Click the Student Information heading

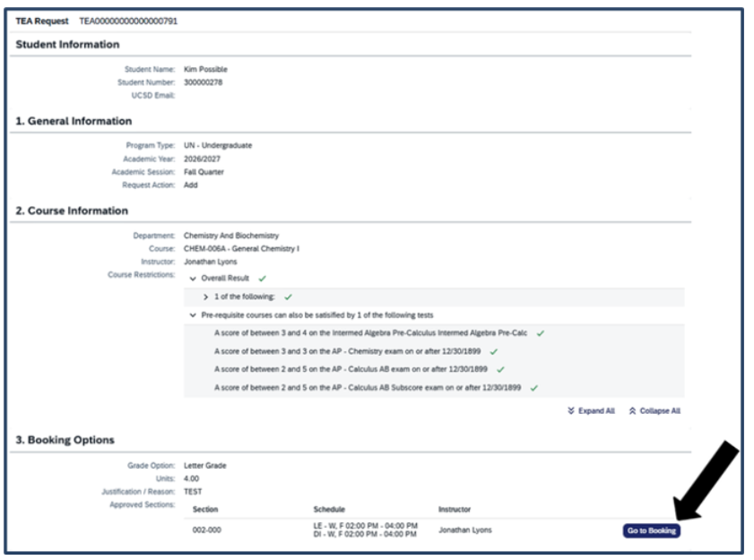pyautogui.click(x=67, y=44)
